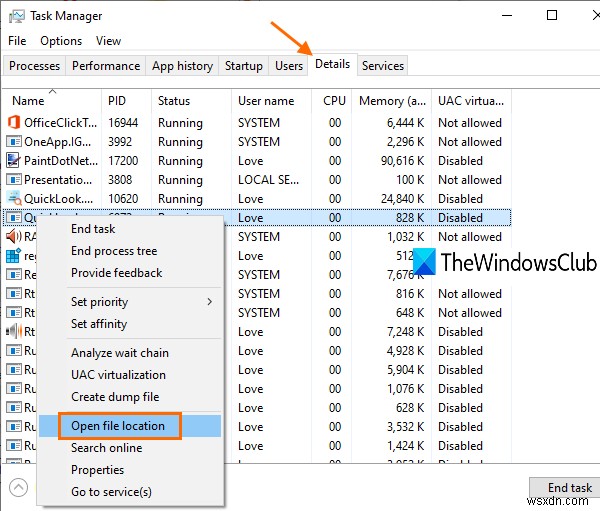Click memory value 4,928 K
Viewport: 600px width, 511px height.
(406, 351)
